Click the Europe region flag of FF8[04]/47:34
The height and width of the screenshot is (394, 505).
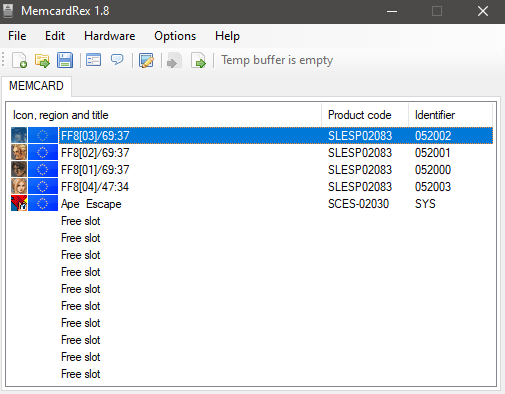point(43,187)
